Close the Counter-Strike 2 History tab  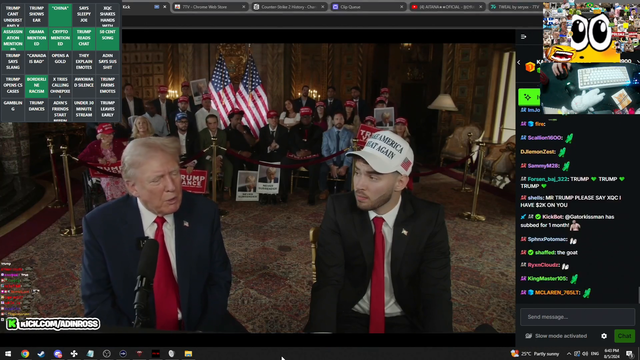coord(323,7)
